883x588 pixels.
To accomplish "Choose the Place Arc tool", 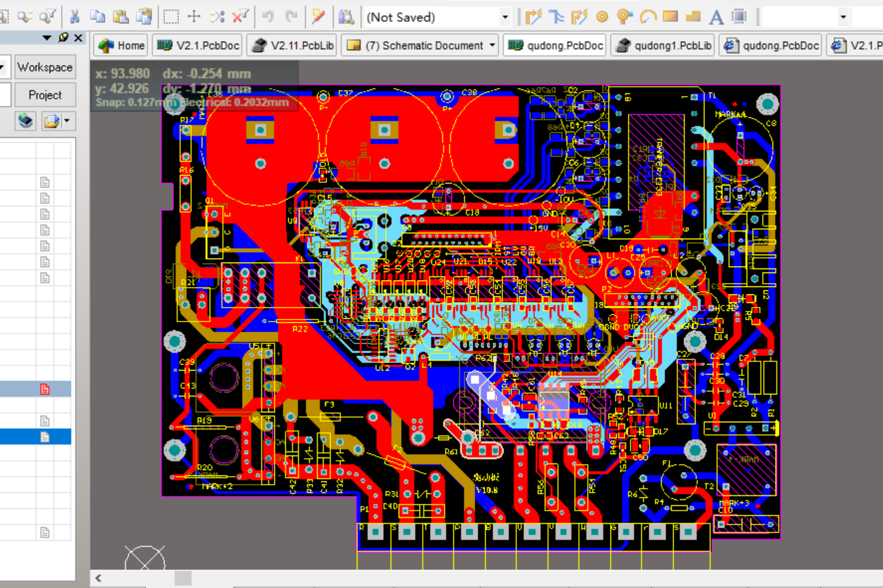I will coord(648,17).
